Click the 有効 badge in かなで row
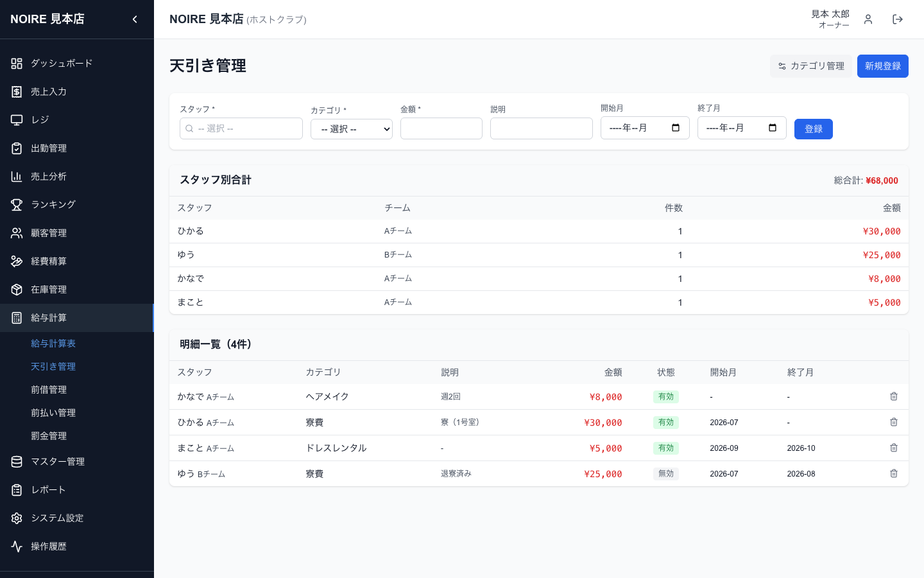 [x=666, y=397]
